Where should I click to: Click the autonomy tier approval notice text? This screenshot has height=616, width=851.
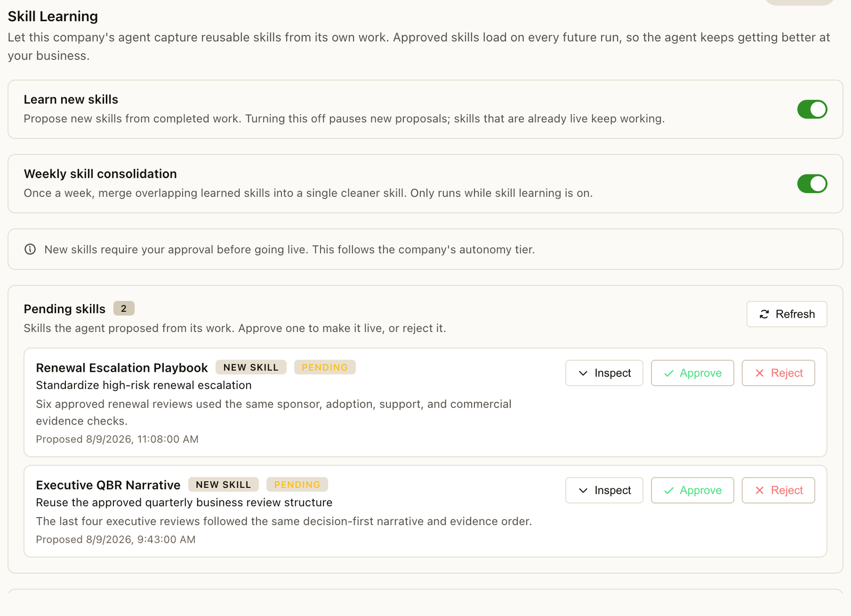click(289, 249)
